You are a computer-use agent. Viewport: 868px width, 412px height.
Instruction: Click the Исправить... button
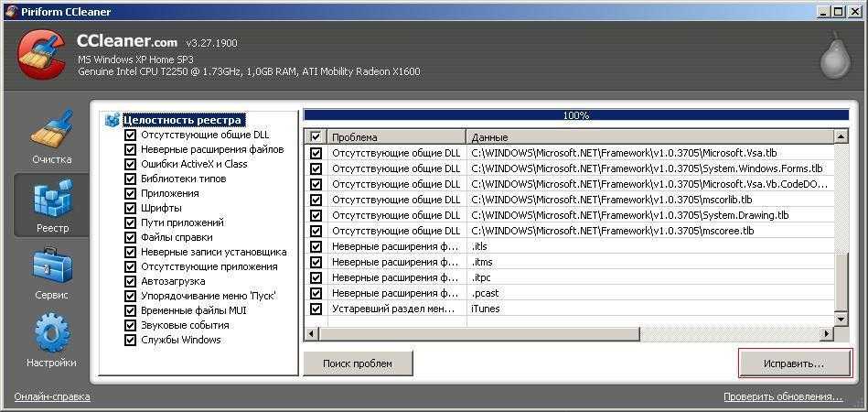tap(794, 363)
